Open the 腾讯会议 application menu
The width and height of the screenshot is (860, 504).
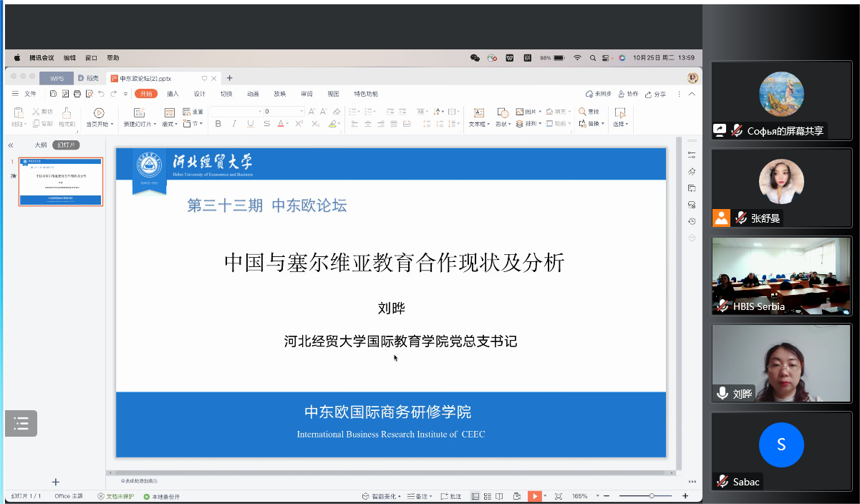click(42, 58)
